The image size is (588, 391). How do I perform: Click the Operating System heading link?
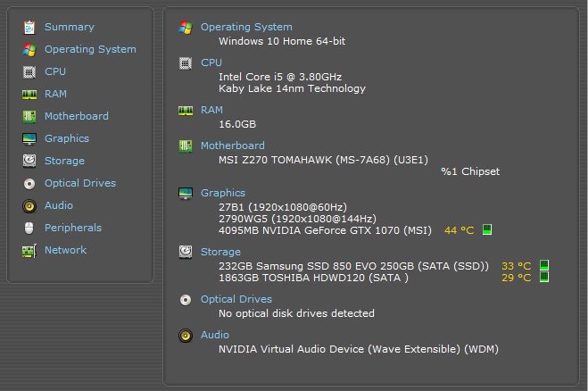[245, 27]
